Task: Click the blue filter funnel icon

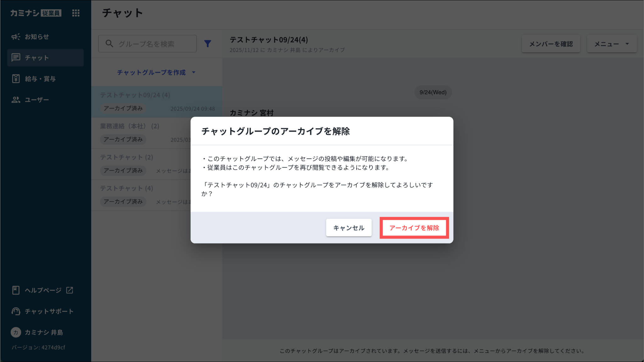Action: tap(208, 44)
